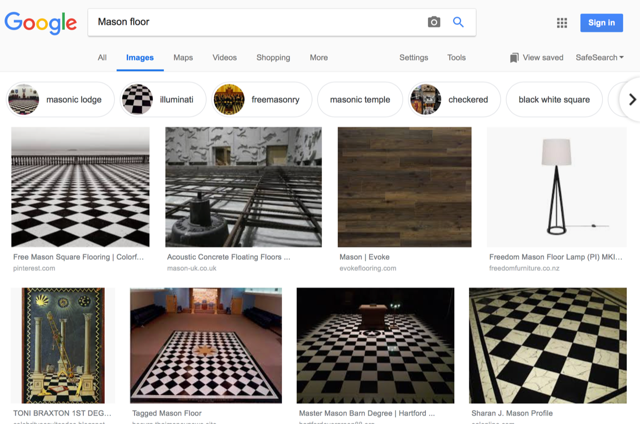Filter by checkered suggestion
The height and width of the screenshot is (424, 640).
point(454,99)
